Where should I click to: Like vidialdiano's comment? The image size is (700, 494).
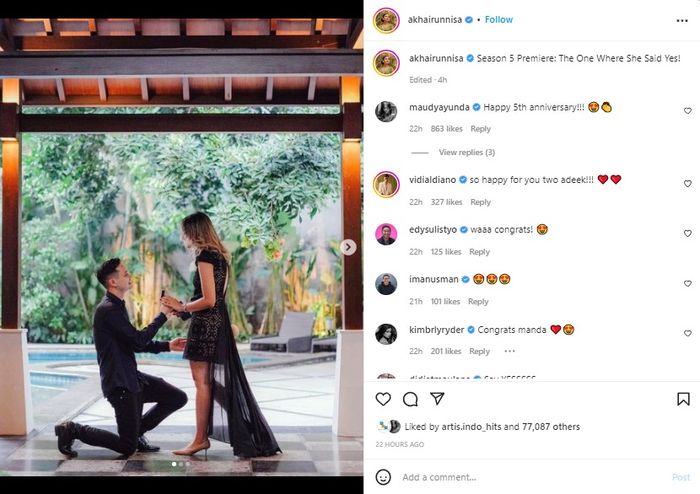[687, 184]
